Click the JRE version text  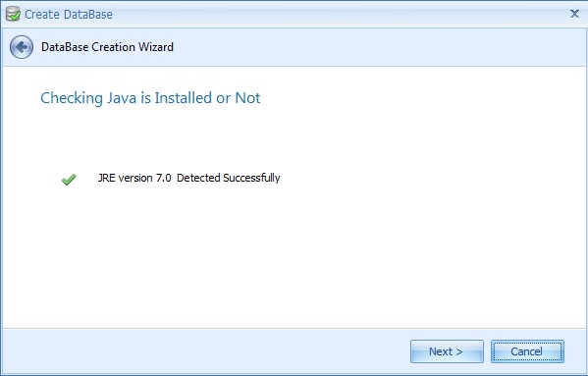(134, 178)
